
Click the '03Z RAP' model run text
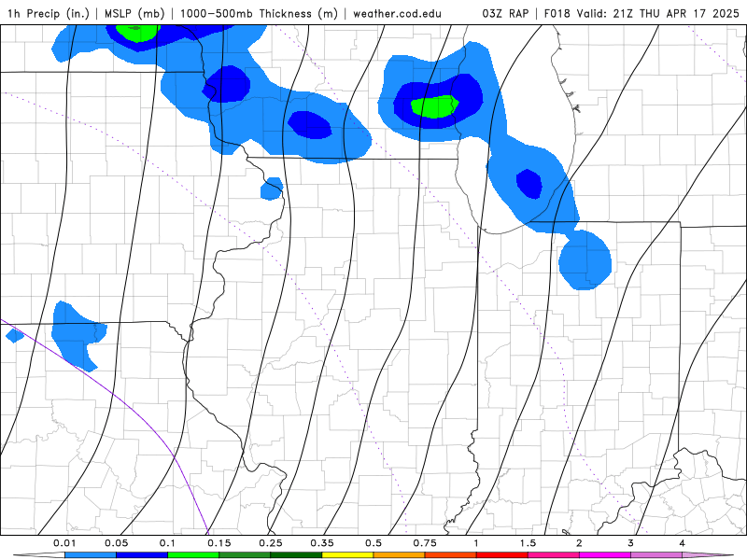tap(505, 13)
